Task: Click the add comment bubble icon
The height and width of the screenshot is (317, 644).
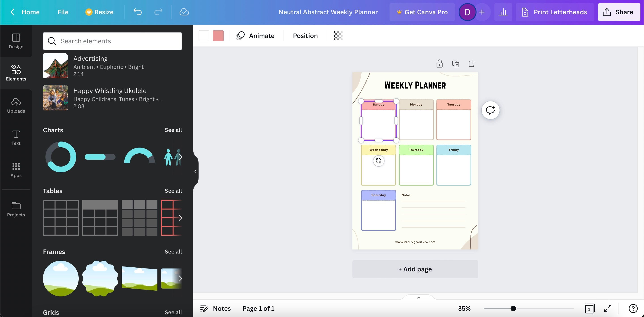Action: tap(490, 110)
